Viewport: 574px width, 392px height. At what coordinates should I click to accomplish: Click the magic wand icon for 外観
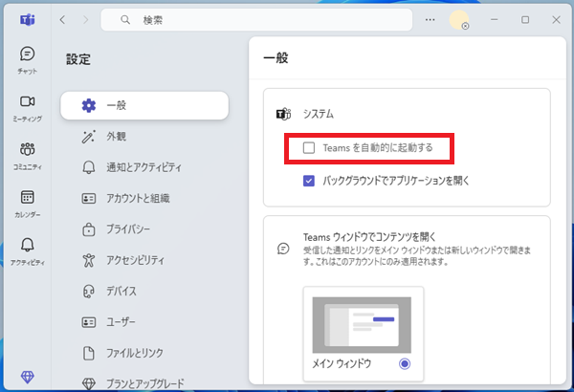[88, 137]
